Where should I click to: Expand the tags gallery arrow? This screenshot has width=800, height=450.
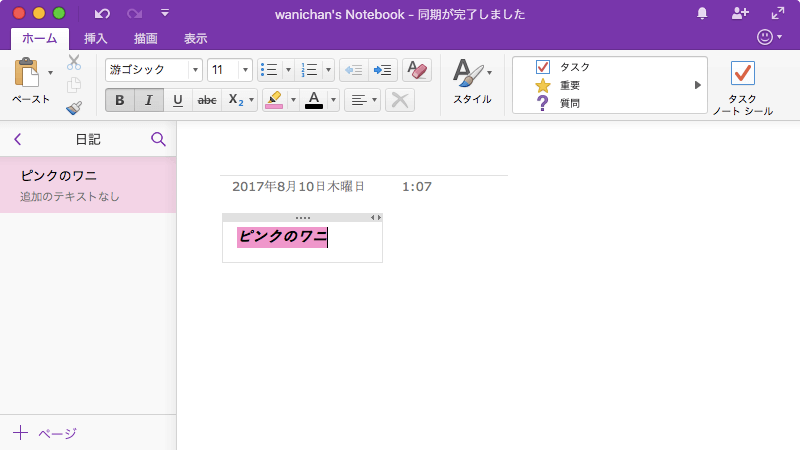pos(698,85)
